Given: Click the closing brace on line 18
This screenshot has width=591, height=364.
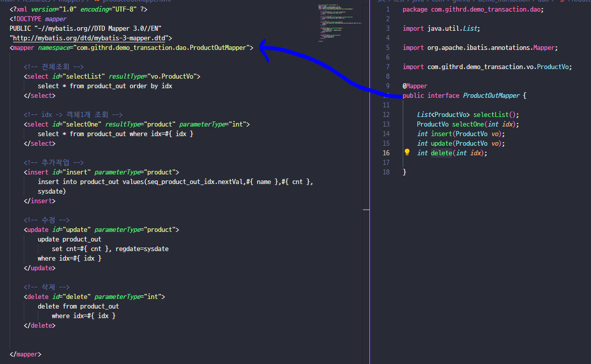Looking at the screenshot, I should pyautogui.click(x=404, y=171).
